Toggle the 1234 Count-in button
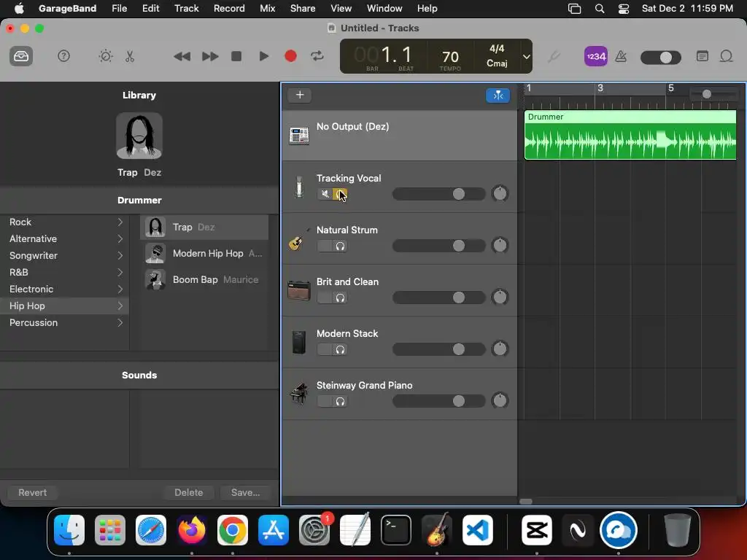This screenshot has height=560, width=747. point(595,56)
